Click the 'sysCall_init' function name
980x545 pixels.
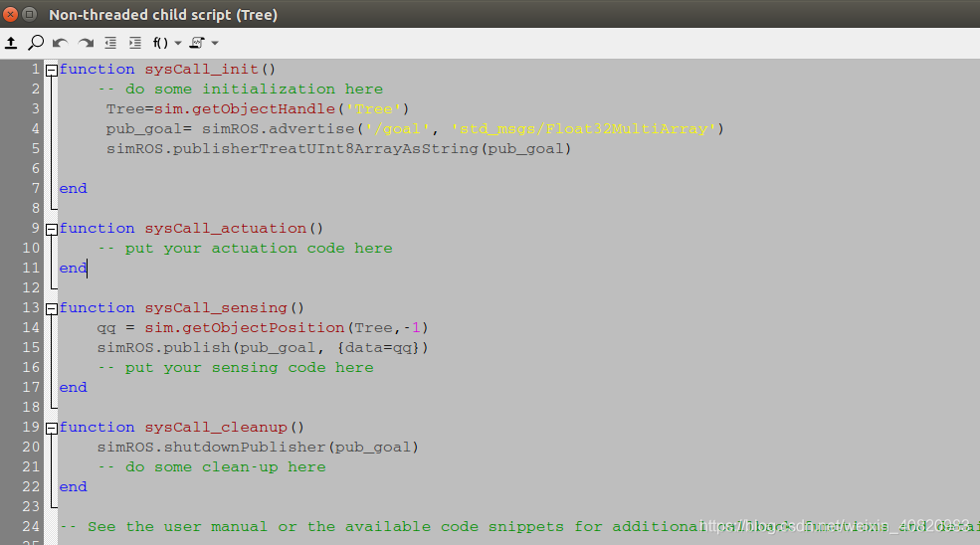pyautogui.click(x=201, y=69)
